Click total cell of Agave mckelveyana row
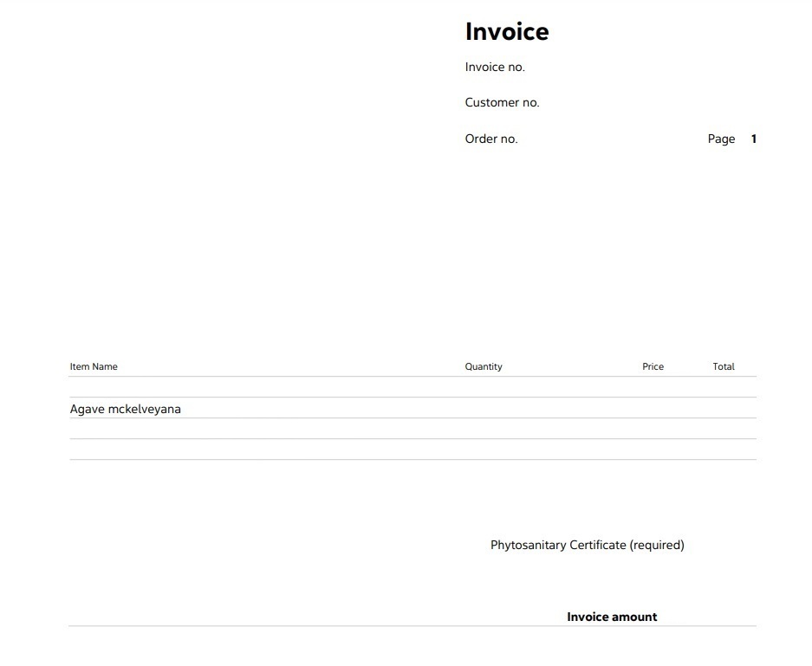This screenshot has width=812, height=666. (724, 408)
